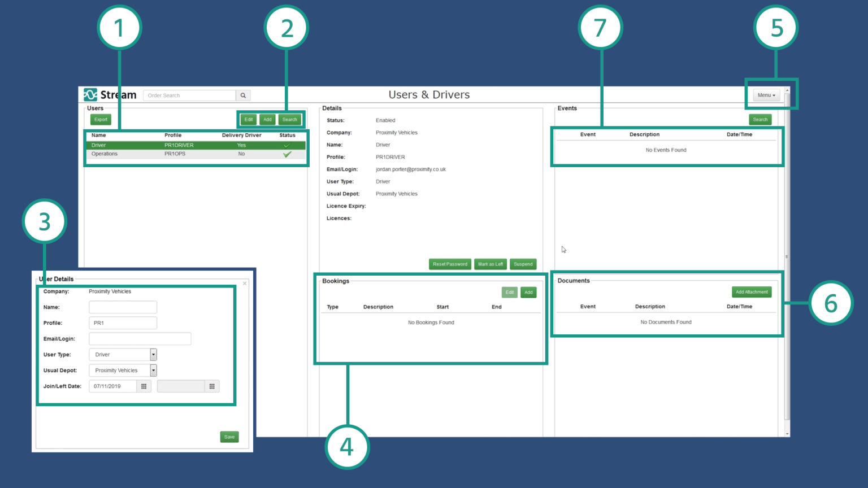Click Add to create a new user
Image resolution: width=868 pixels, height=488 pixels.
click(x=267, y=119)
